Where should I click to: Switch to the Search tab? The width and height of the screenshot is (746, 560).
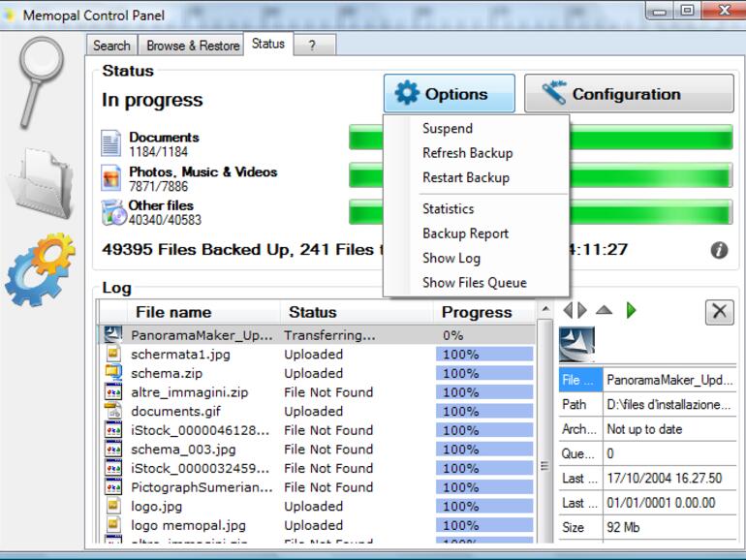click(111, 46)
